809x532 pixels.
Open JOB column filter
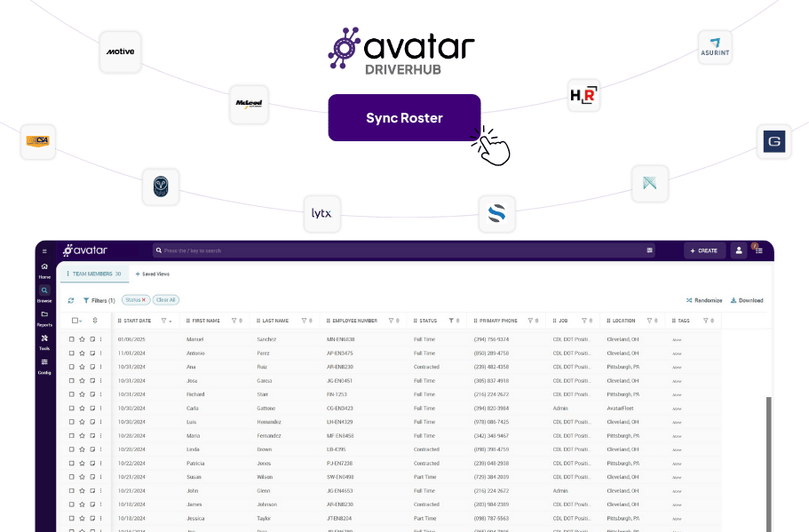584,321
